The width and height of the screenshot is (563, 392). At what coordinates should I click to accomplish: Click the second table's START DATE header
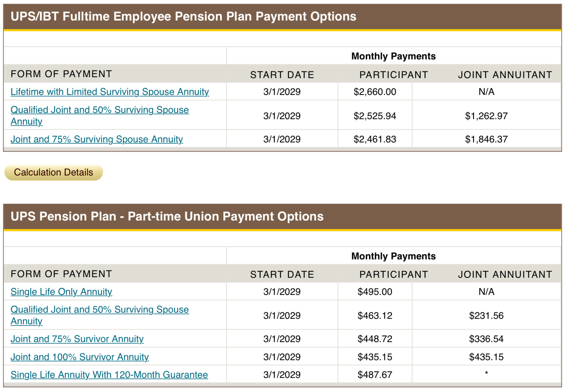[x=282, y=274]
